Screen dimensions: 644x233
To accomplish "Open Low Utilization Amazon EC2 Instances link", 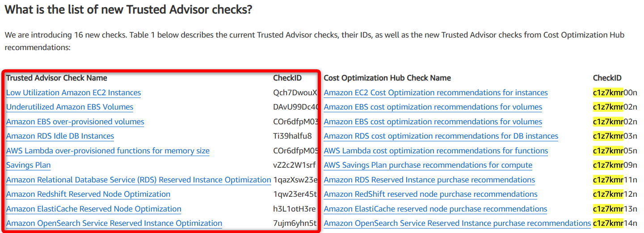I will point(73,93).
